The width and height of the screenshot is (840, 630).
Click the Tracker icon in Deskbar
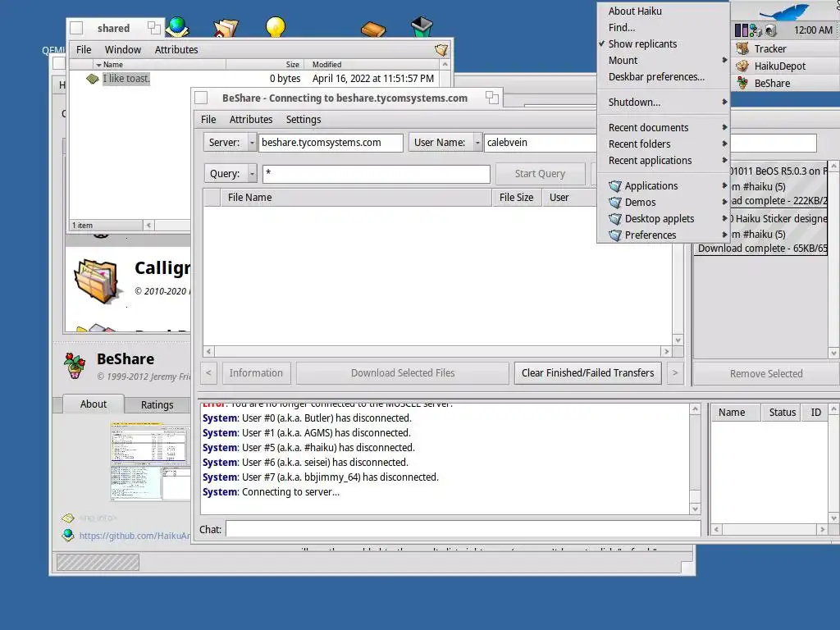tap(742, 48)
